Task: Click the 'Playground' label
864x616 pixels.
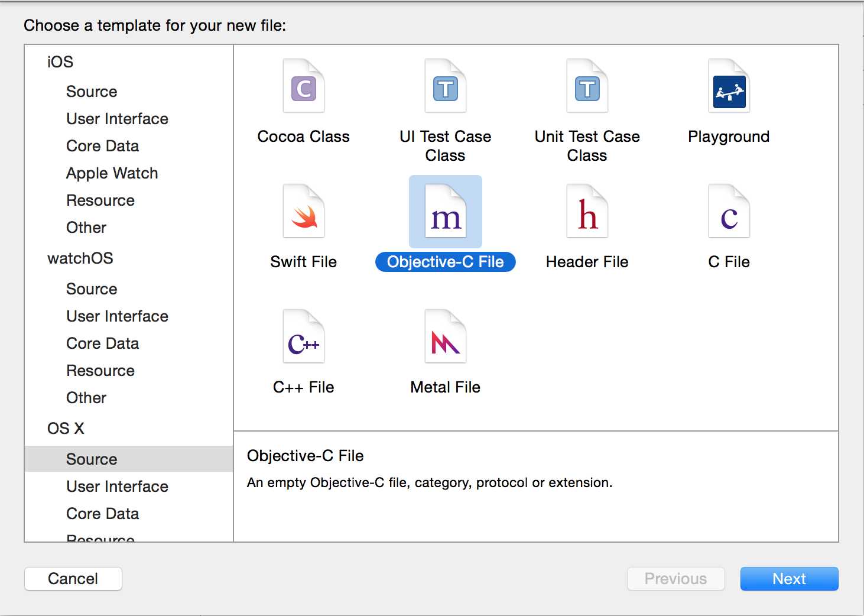Action: [x=729, y=137]
